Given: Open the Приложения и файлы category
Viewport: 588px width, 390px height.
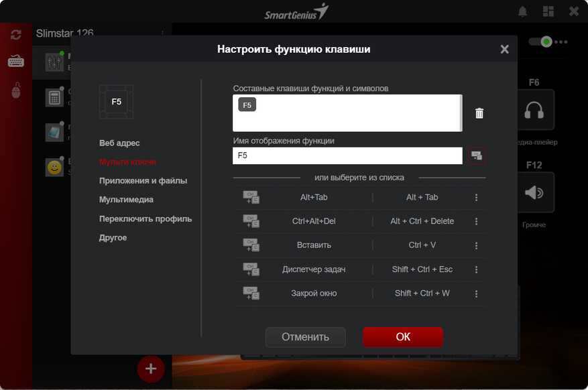Looking at the screenshot, I should [143, 181].
